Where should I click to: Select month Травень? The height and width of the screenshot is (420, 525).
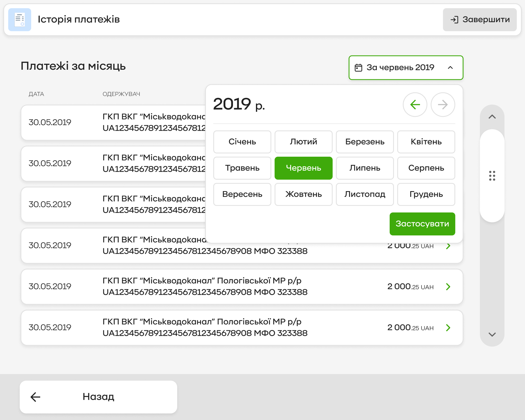(x=242, y=168)
